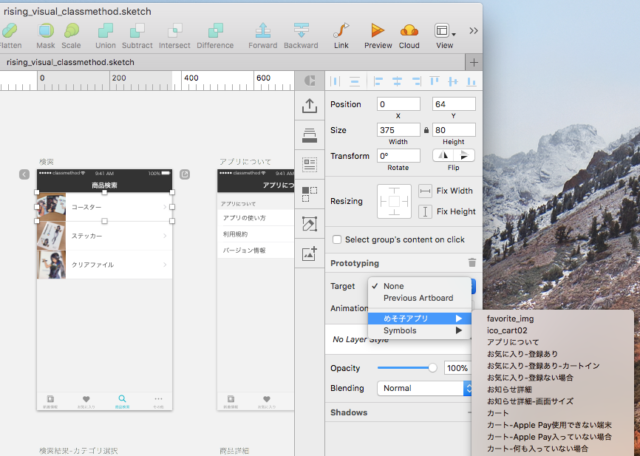Apply the Difference boolean operation
The height and width of the screenshot is (456, 640).
pyautogui.click(x=215, y=31)
